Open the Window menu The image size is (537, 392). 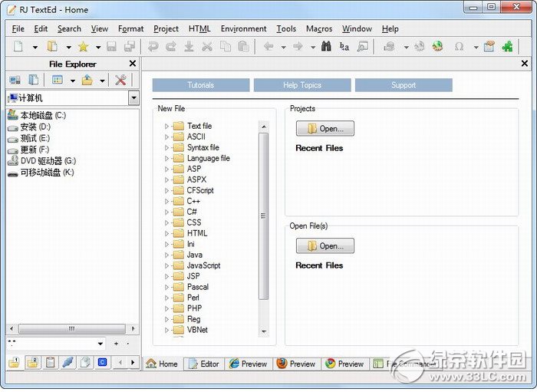pyautogui.click(x=357, y=28)
